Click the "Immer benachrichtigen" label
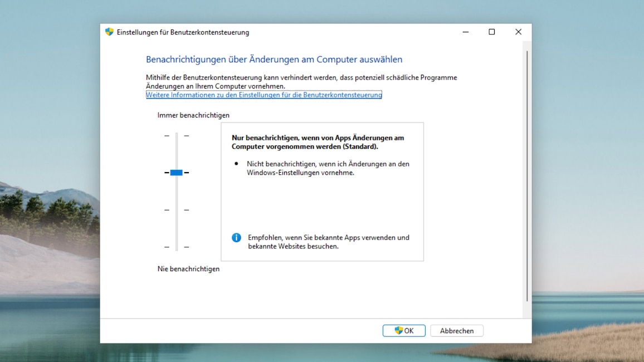The image size is (644, 362). [x=192, y=115]
